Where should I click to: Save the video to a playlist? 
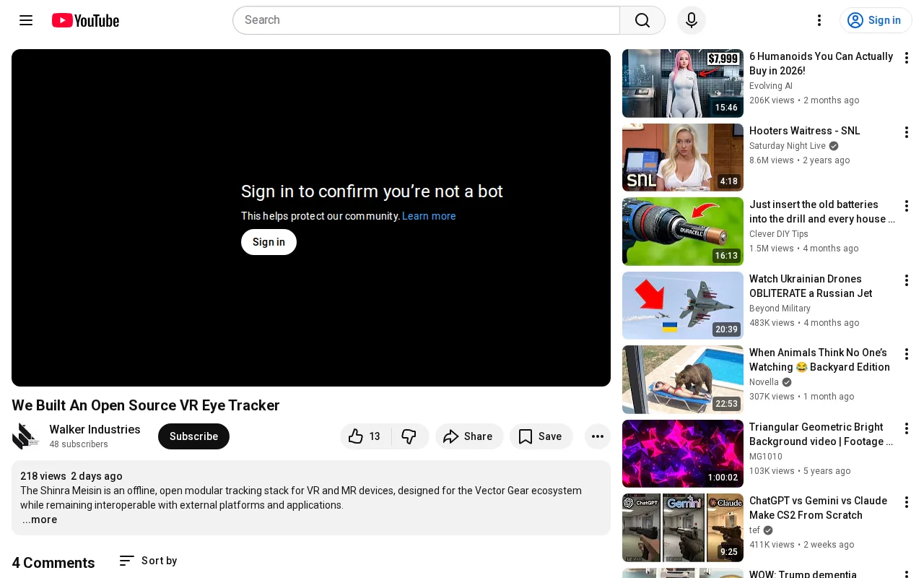[x=541, y=436]
